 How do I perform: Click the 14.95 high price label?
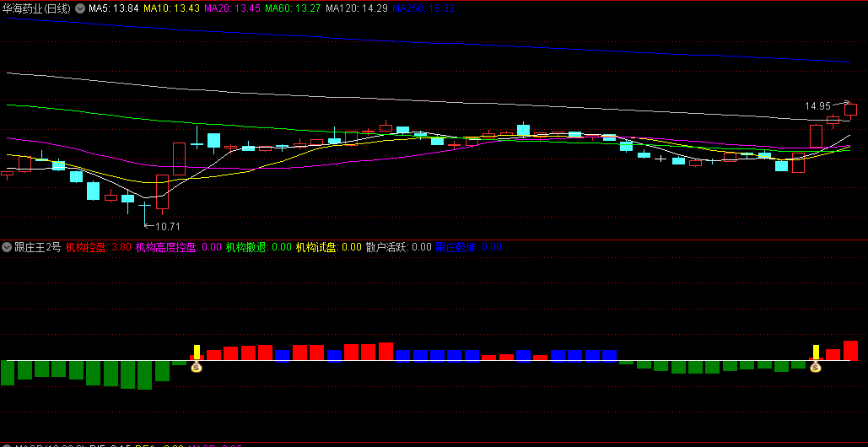(817, 105)
